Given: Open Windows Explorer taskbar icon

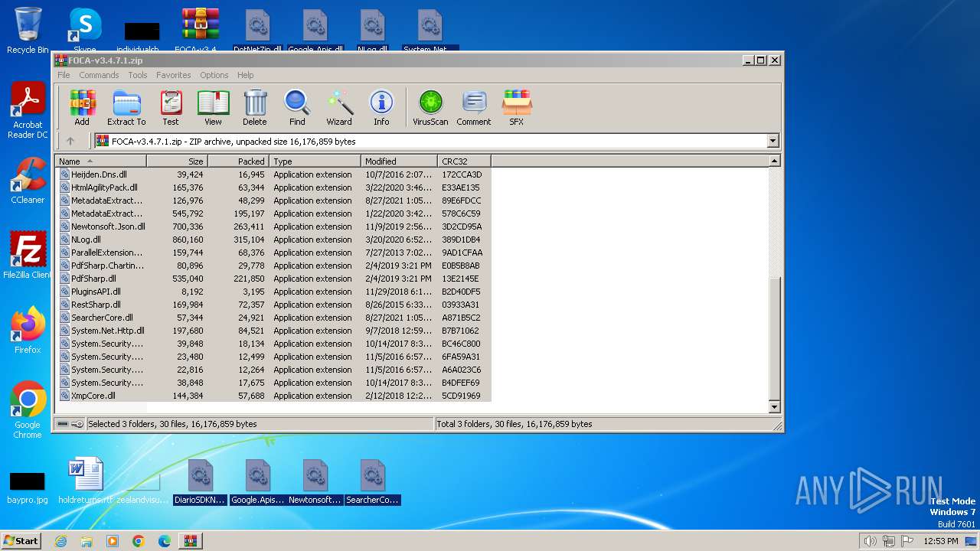Looking at the screenshot, I should click(x=87, y=541).
